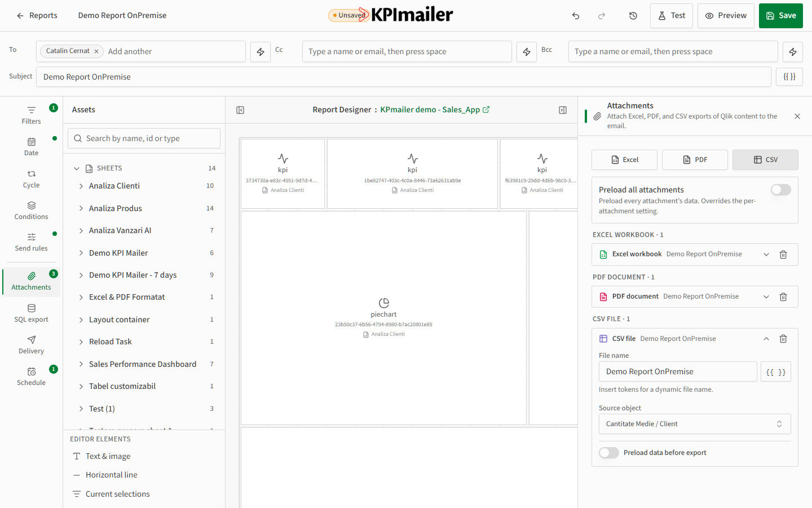Viewport: 812px width, 508px height.
Task: Click lightning icon next to To field
Action: [x=261, y=51]
